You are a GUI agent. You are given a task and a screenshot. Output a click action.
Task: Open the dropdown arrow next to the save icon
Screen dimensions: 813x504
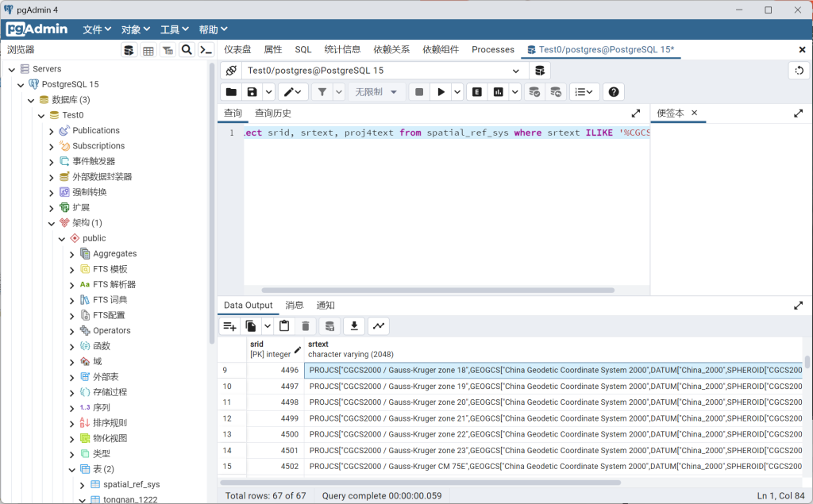point(268,92)
